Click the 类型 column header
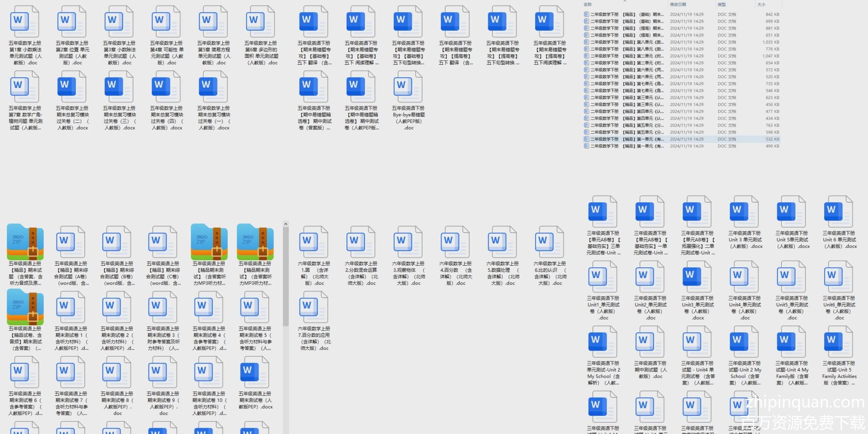The height and width of the screenshot is (434, 868). [722, 4]
